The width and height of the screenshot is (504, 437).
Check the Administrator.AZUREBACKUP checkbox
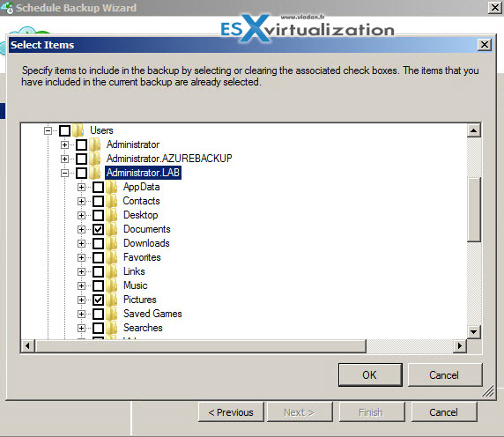pyautogui.click(x=81, y=159)
